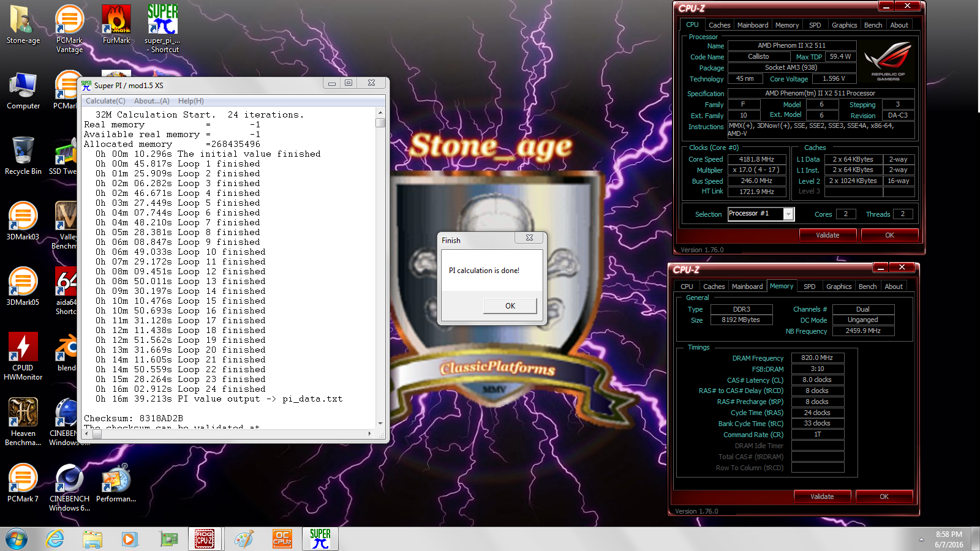980x551 pixels.
Task: Click the Windows Start button
Action: pos(17,539)
